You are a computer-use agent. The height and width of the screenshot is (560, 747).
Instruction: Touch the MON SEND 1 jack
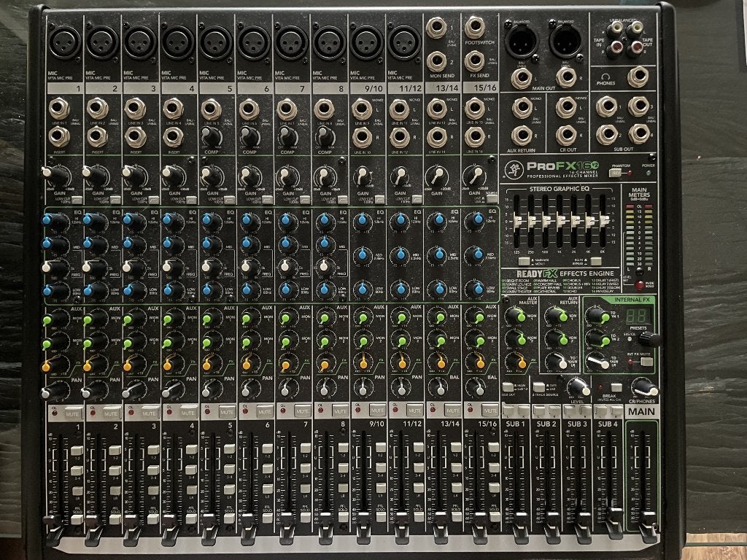pos(436,27)
